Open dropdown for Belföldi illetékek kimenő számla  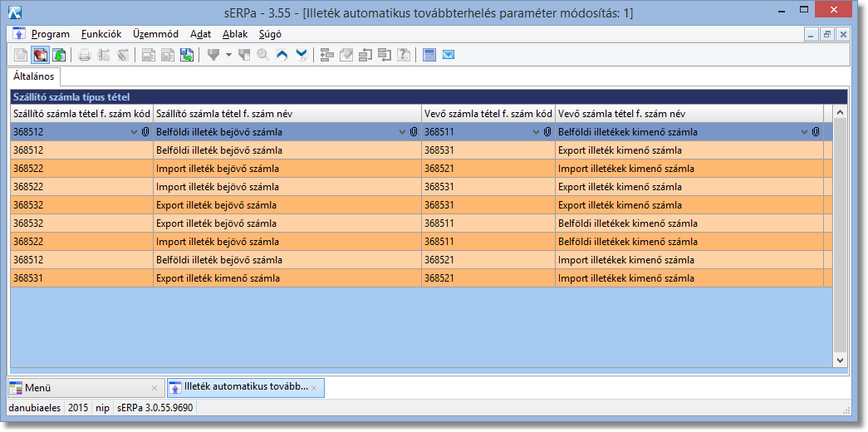pyautogui.click(x=804, y=132)
